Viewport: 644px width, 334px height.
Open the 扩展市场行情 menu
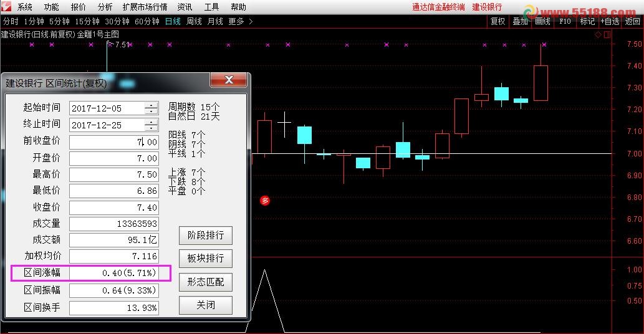(x=145, y=7)
